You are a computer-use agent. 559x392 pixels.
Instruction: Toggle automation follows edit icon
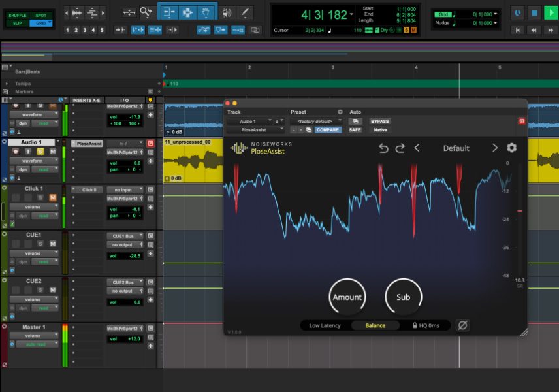point(204,30)
